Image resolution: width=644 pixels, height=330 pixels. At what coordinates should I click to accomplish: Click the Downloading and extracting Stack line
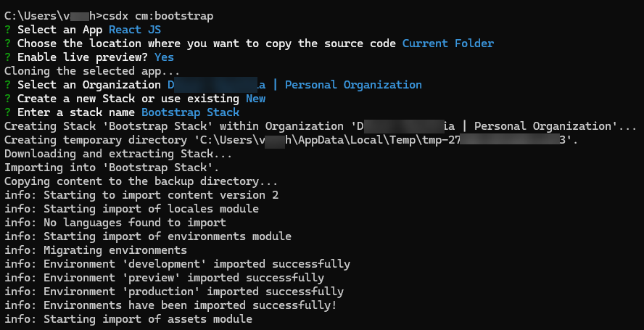pos(118,154)
